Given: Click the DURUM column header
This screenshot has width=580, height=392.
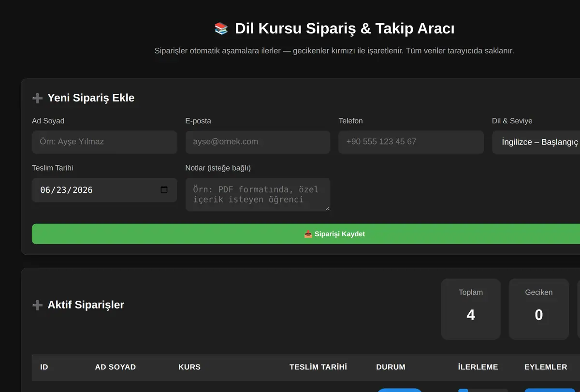Looking at the screenshot, I should 391,367.
